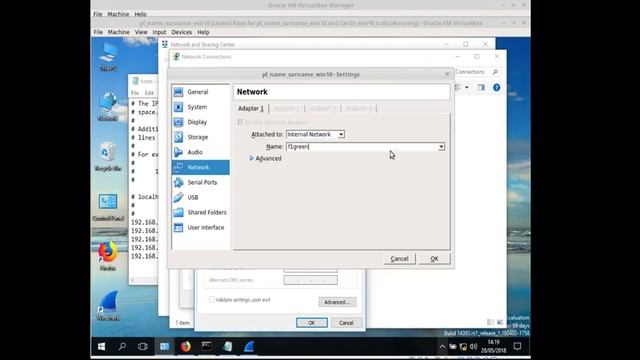Screen dimensions: 640x360
Task: Toggle Validate settings upon exit checkbox
Action: point(212,300)
